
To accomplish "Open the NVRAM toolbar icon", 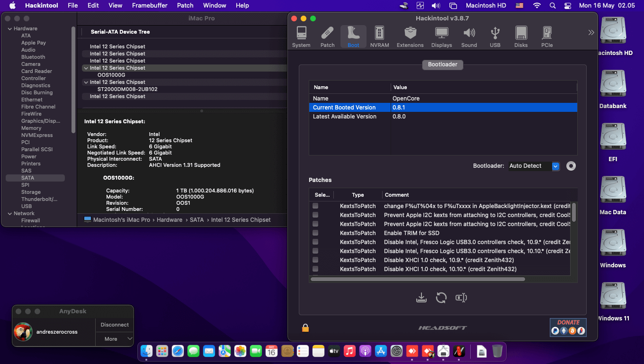I will [379, 37].
